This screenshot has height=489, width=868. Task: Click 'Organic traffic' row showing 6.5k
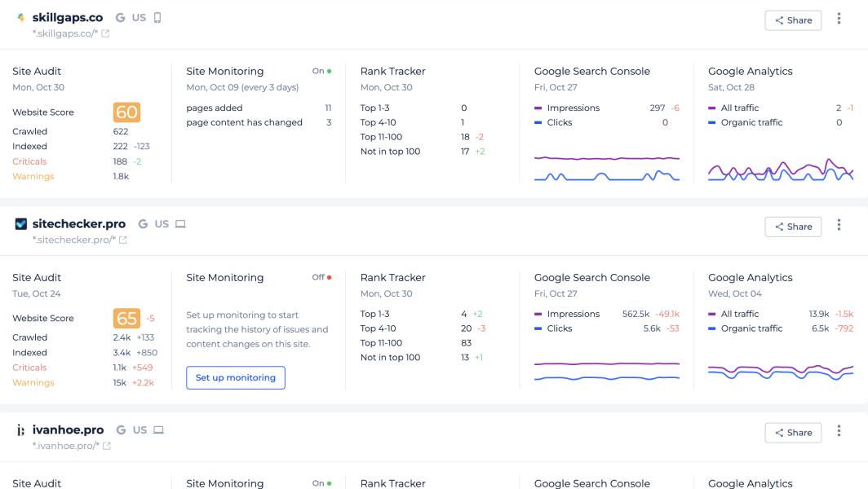(781, 328)
